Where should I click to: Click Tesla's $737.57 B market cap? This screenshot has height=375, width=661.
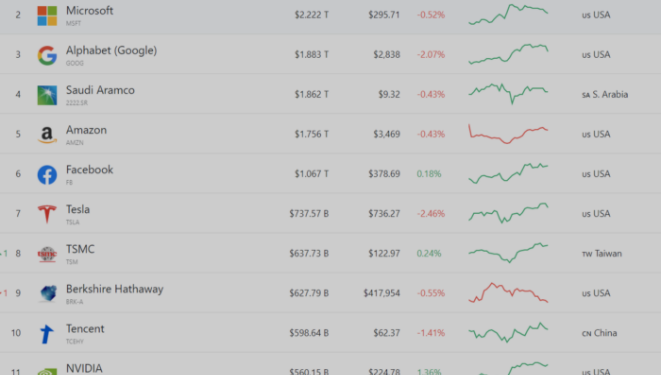point(309,214)
